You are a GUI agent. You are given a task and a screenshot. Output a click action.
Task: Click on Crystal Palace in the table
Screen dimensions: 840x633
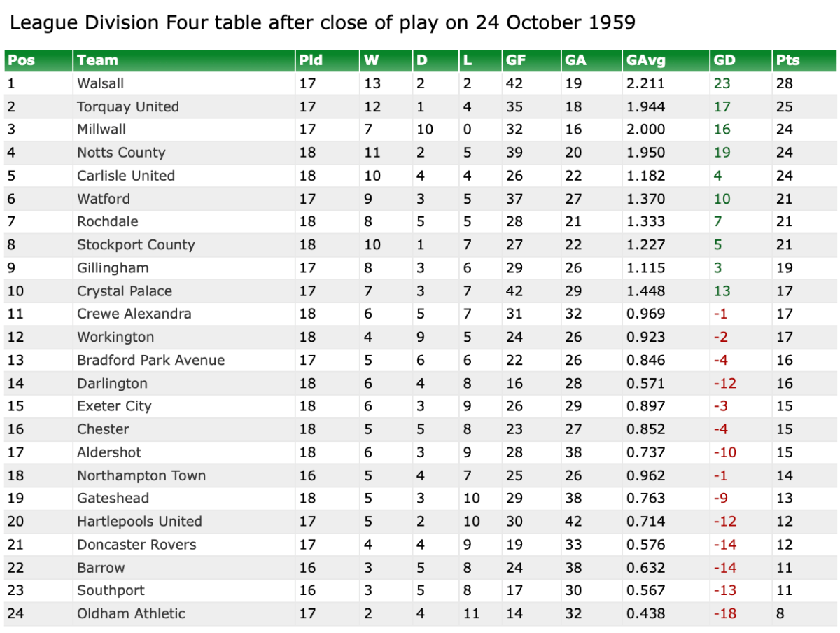[x=125, y=291]
